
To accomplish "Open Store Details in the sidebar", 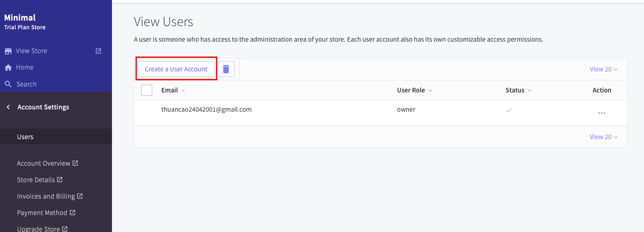I will click(36, 180).
